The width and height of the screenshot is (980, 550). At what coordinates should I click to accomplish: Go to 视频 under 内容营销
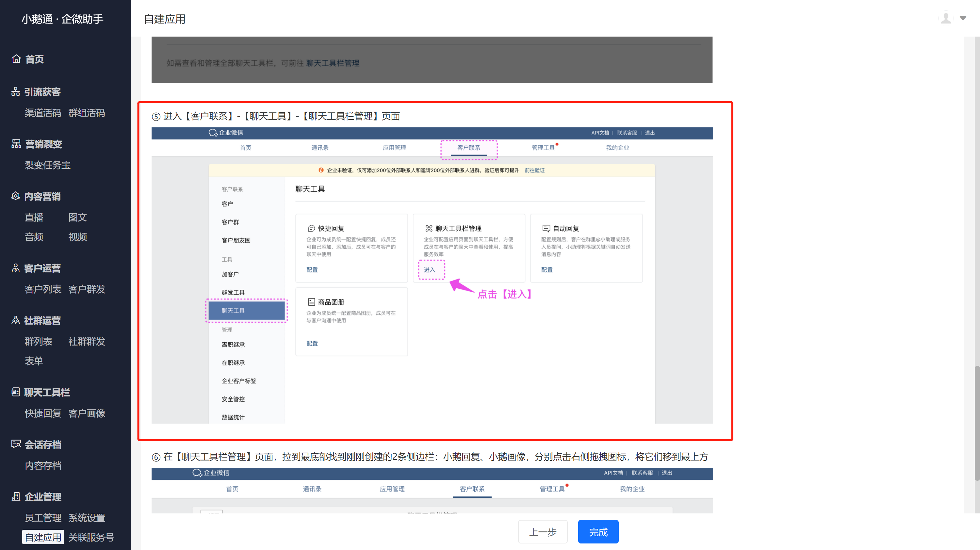(78, 237)
